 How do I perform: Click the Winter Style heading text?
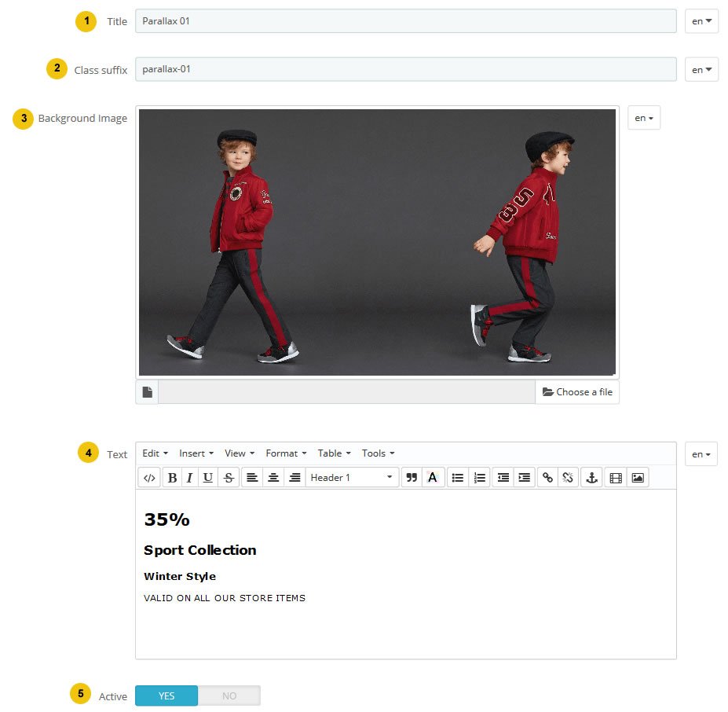pyautogui.click(x=180, y=576)
